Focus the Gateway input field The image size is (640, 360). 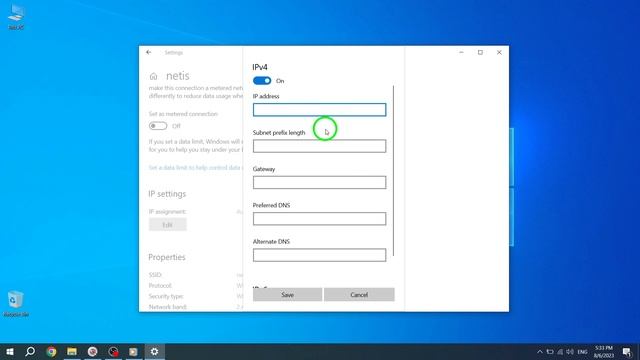(x=319, y=182)
